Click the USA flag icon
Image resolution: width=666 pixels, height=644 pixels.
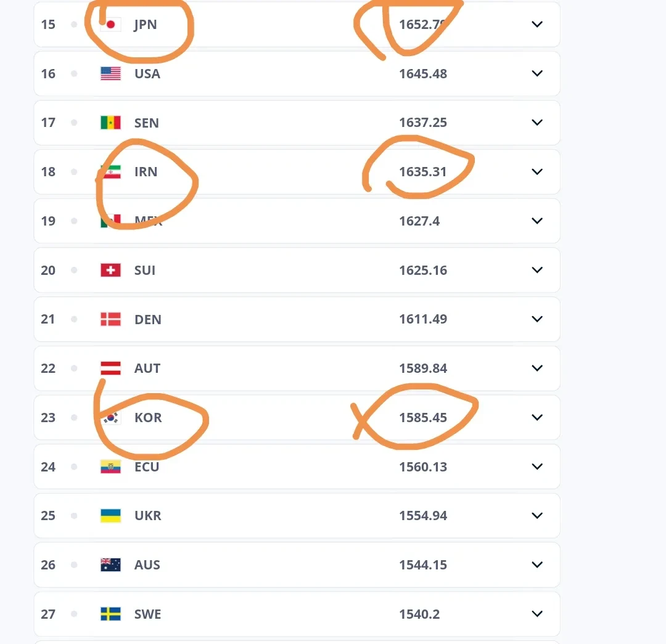pos(110,73)
